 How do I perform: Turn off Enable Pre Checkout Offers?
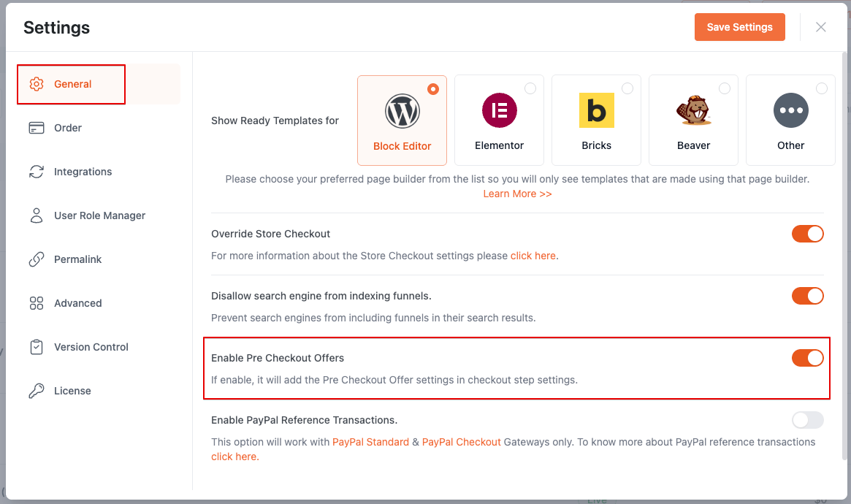point(807,358)
